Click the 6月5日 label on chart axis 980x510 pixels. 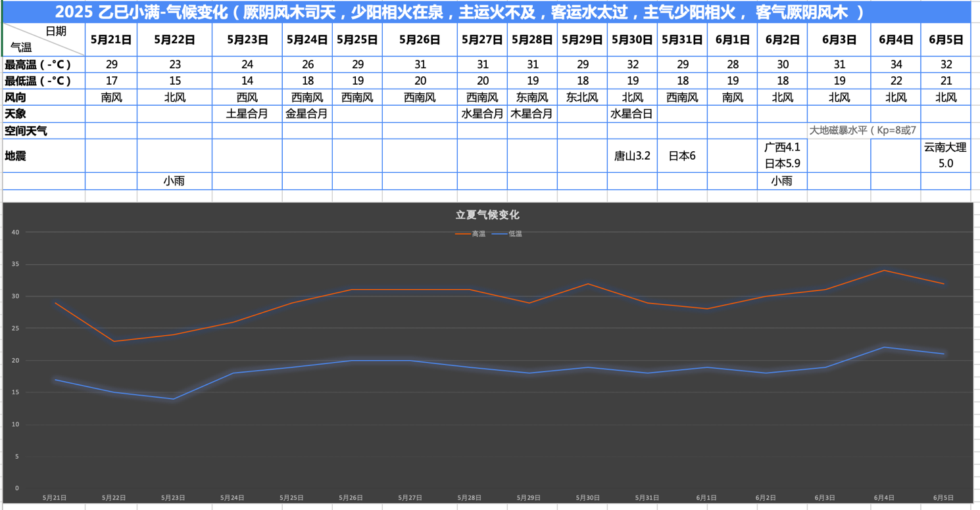[943, 498]
